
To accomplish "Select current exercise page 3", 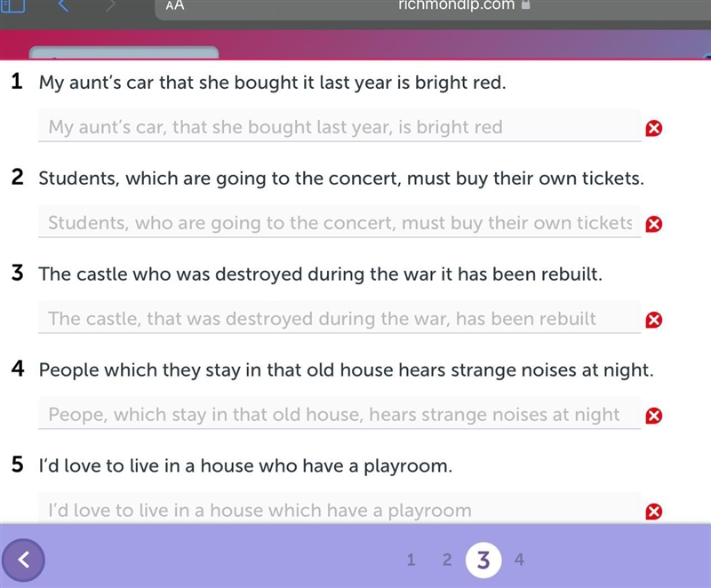I will point(483,560).
